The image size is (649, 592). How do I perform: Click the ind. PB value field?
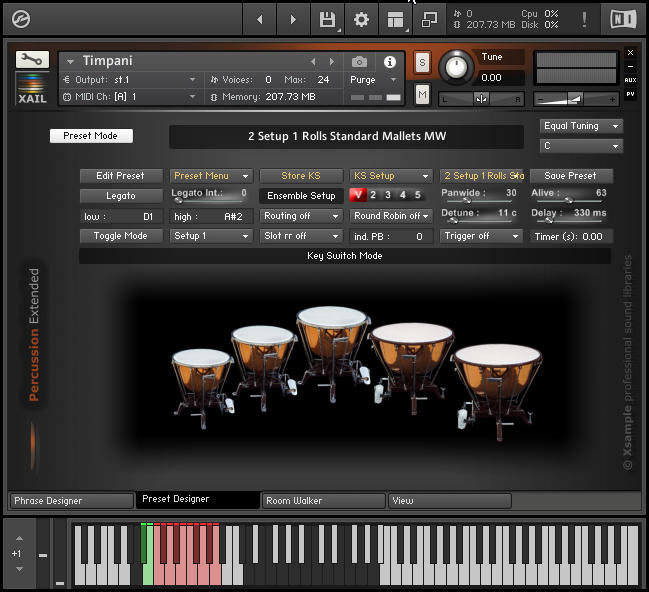point(391,236)
